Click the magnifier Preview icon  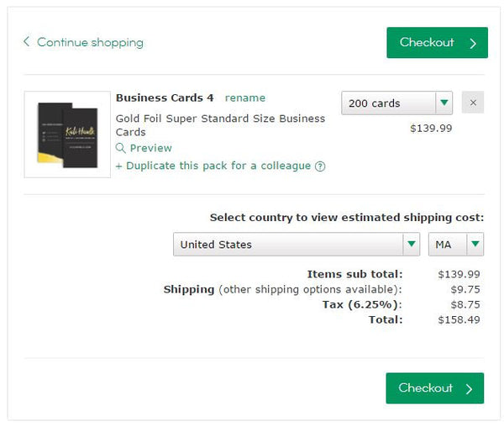pos(120,149)
